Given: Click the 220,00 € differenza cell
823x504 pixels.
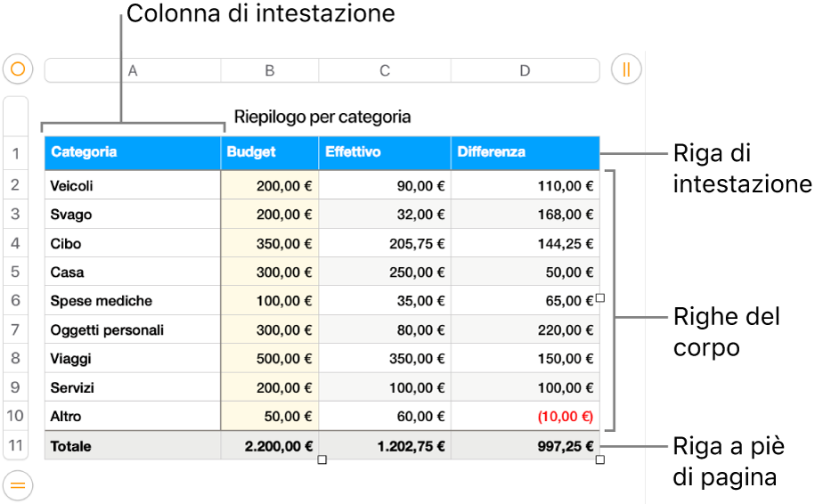Looking at the screenshot, I should pyautogui.click(x=525, y=329).
